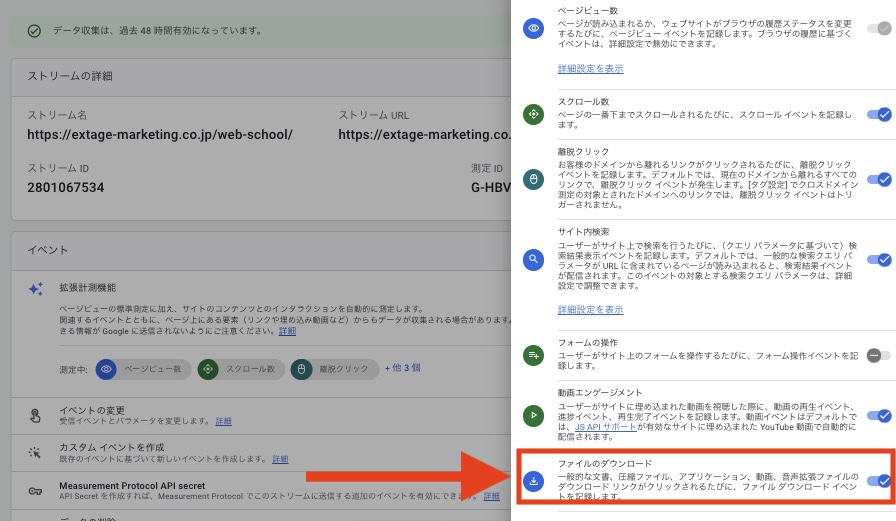The image size is (896, 521).
Task: Click the stream ID 2801067534
Action: point(66,187)
